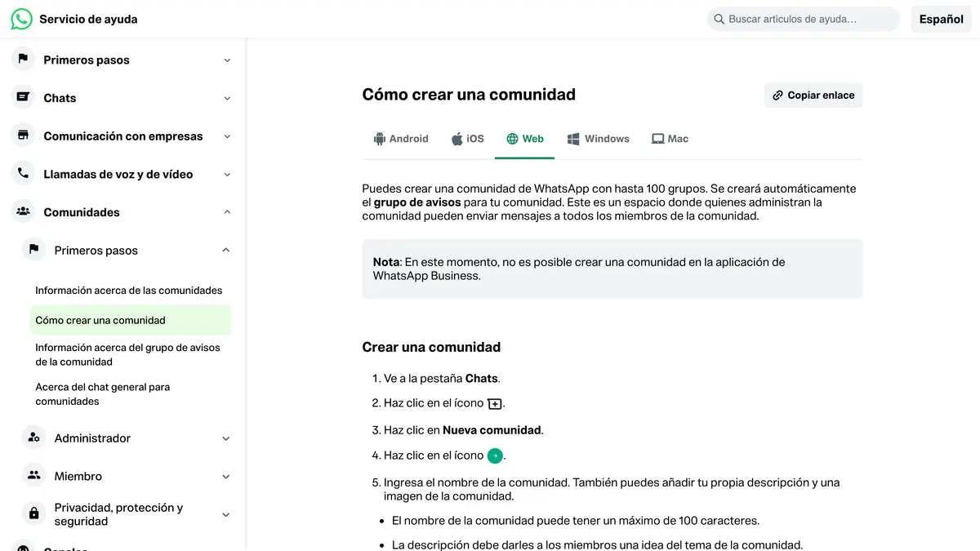
Task: Click the Miembro subsection label
Action: pyautogui.click(x=78, y=476)
